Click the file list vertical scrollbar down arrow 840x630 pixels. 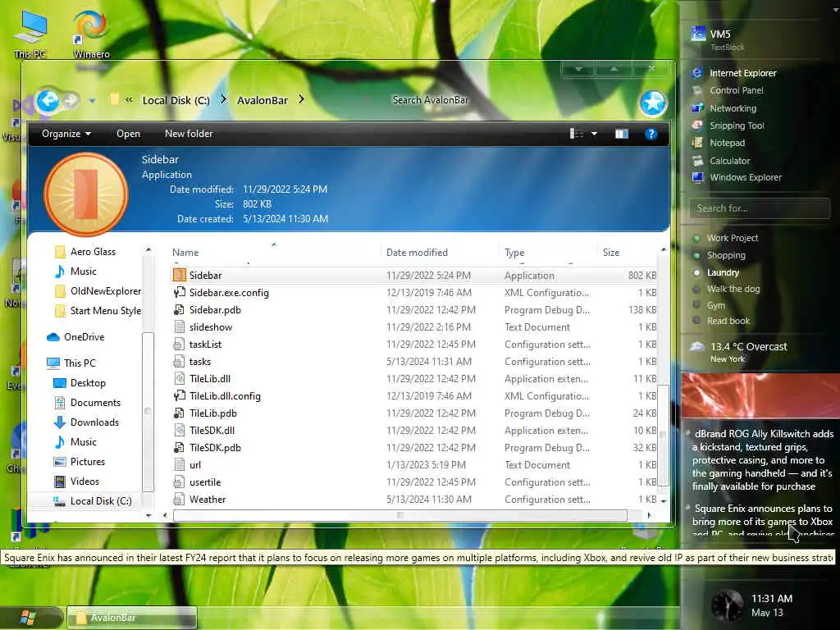(663, 501)
